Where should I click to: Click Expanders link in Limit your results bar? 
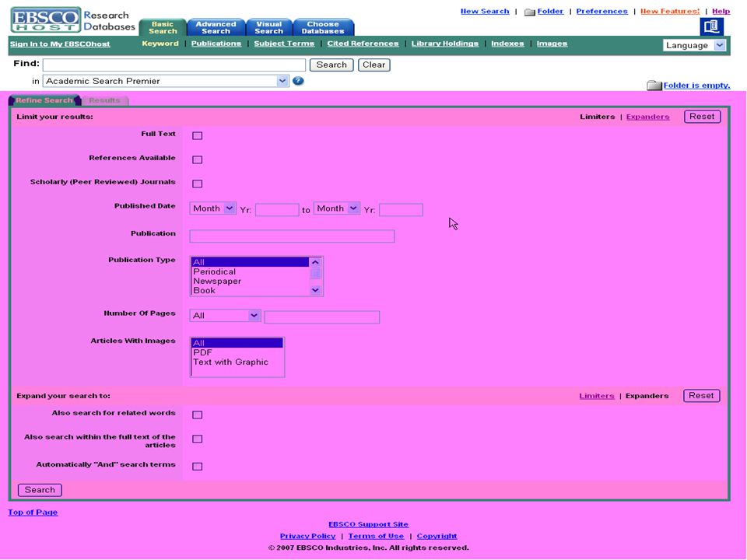647,117
